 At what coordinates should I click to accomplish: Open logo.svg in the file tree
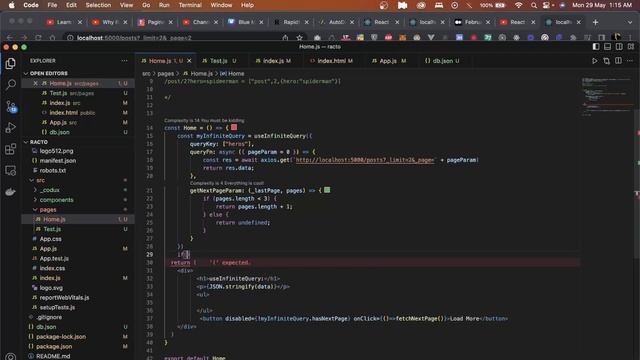(x=51, y=288)
